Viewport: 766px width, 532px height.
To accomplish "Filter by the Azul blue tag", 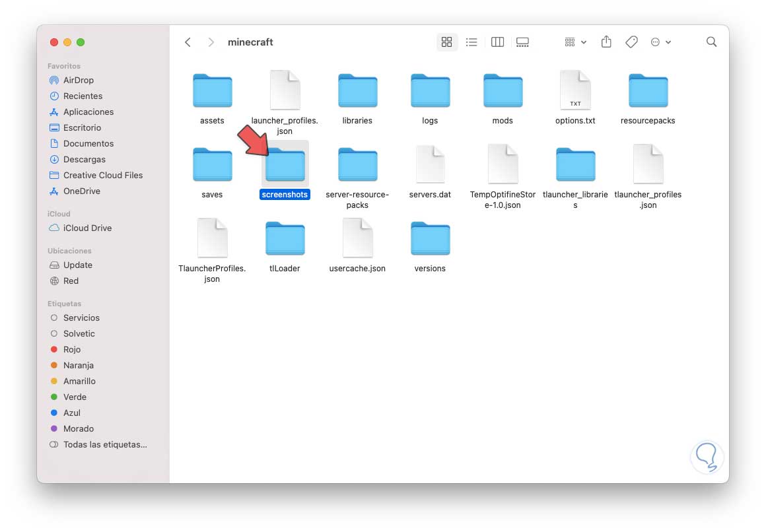I will [65, 413].
